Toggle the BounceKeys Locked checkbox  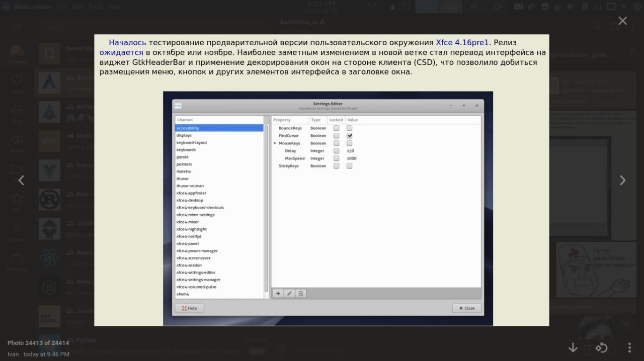pyautogui.click(x=336, y=128)
